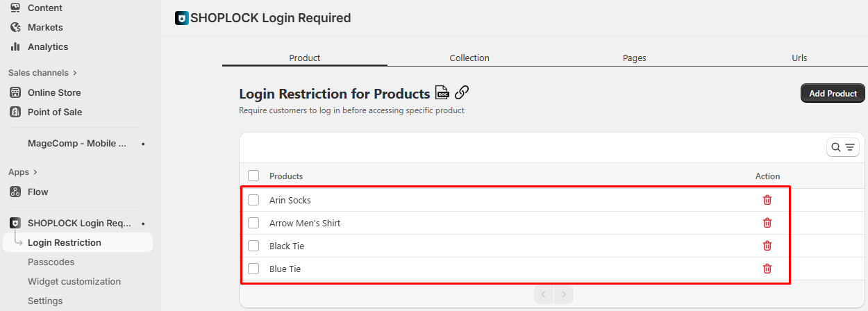Viewport: 868px width, 311px height.
Task: Click the SHOPLOCK app logo in header
Action: pos(181,19)
